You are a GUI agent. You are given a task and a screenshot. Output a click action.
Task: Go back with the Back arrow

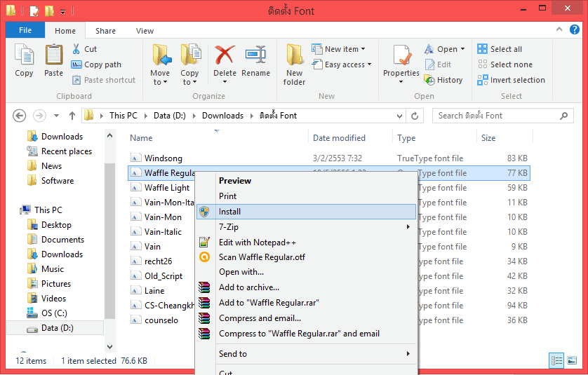coord(20,116)
